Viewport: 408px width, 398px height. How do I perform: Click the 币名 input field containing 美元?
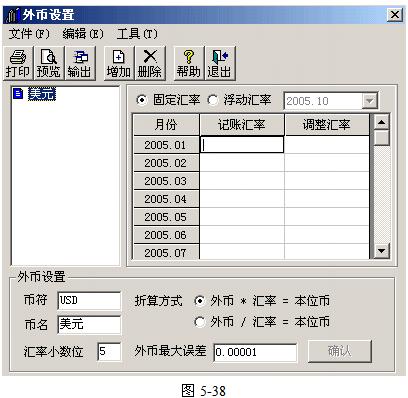point(89,324)
